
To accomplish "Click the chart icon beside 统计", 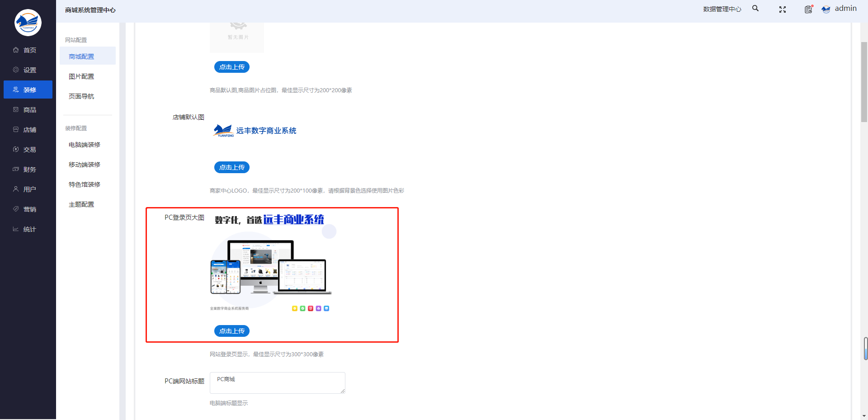I will click(16, 229).
